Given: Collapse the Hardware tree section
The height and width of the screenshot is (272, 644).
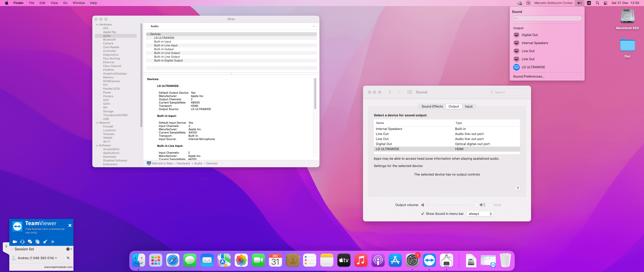Looking at the screenshot, I should point(97,24).
